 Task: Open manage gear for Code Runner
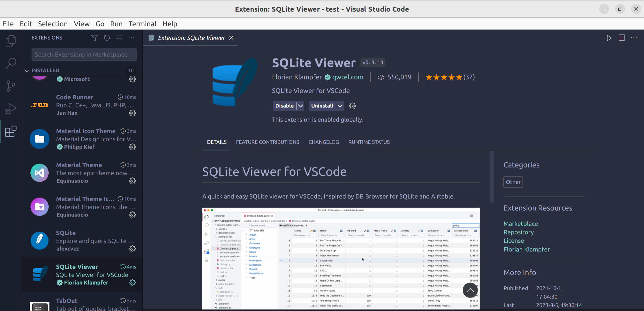pos(132,113)
